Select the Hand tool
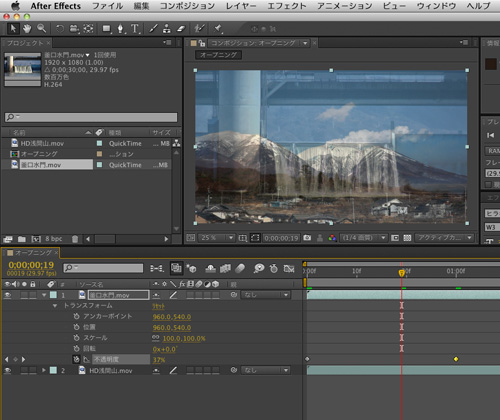 pos(27,29)
